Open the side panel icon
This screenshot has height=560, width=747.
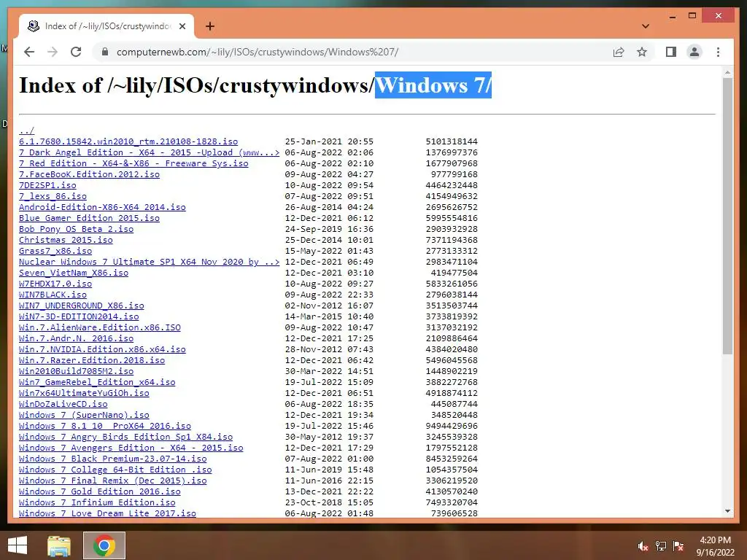tap(671, 52)
